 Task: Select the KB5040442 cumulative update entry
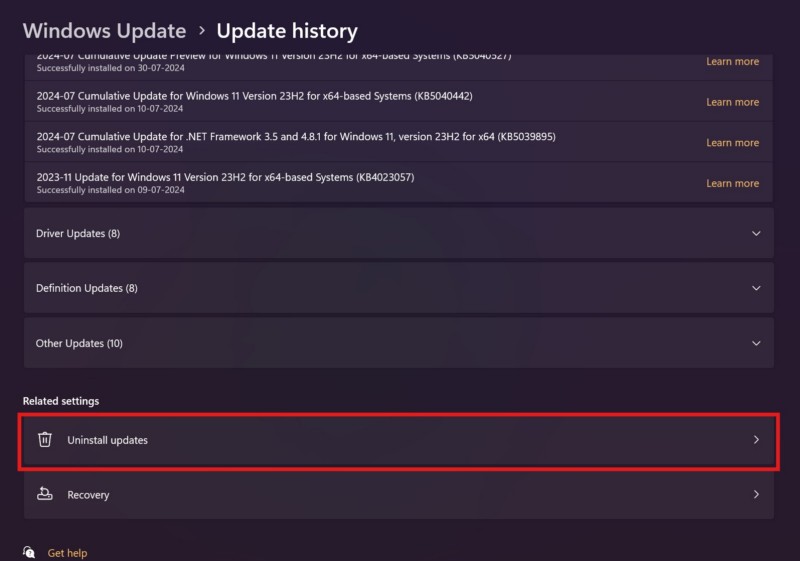tap(254, 96)
